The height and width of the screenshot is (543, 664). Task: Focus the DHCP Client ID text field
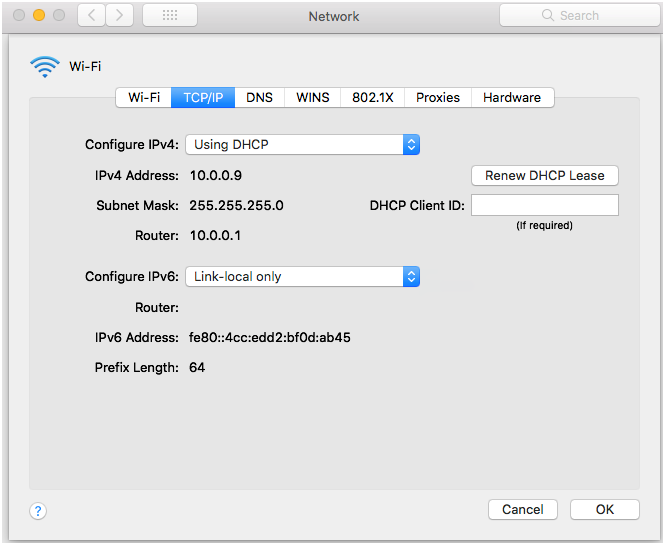544,205
